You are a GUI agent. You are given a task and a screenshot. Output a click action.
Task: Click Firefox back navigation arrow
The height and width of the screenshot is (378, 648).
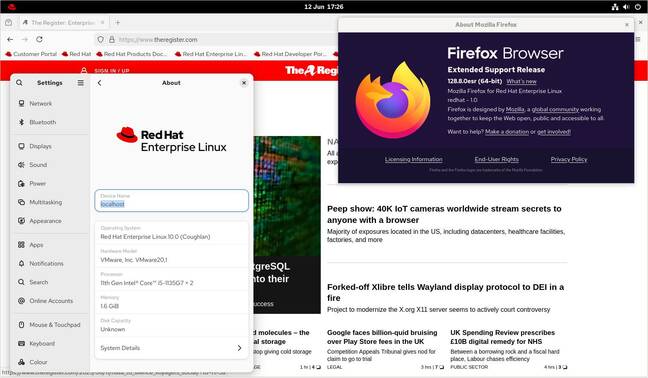pos(10,39)
